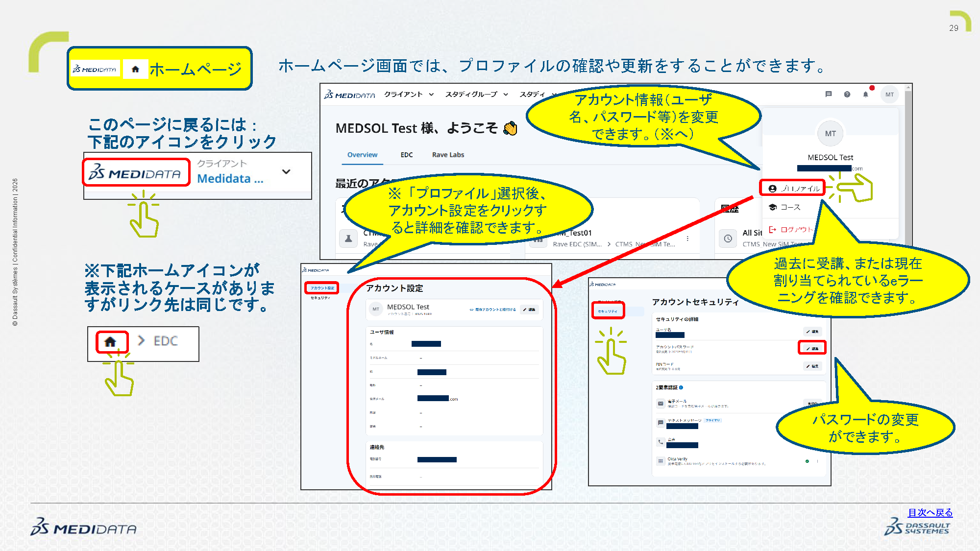
Task: Click the 連絡先 section heading
Action: (x=377, y=447)
